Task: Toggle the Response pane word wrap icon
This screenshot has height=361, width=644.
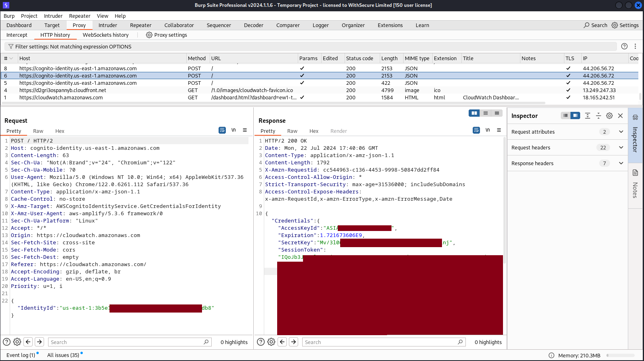Action: pyautogui.click(x=476, y=130)
